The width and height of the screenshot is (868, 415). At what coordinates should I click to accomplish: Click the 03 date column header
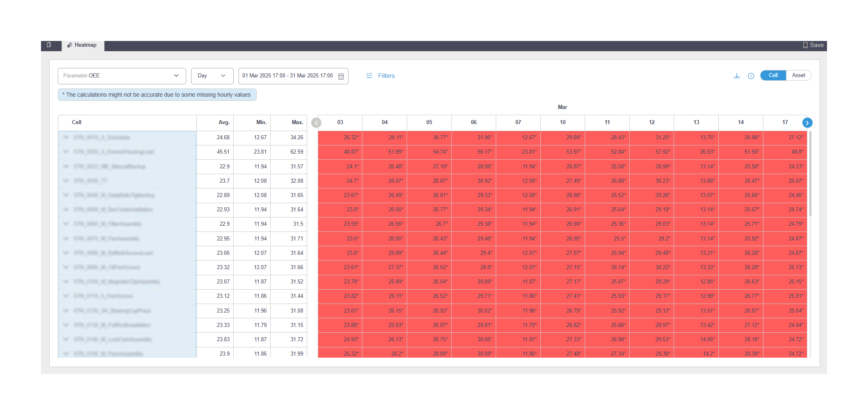click(340, 122)
